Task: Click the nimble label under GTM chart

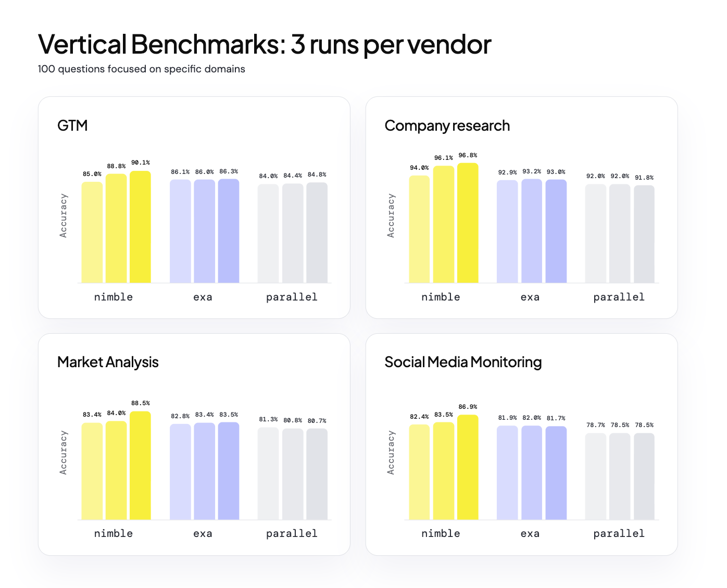Action: click(114, 297)
